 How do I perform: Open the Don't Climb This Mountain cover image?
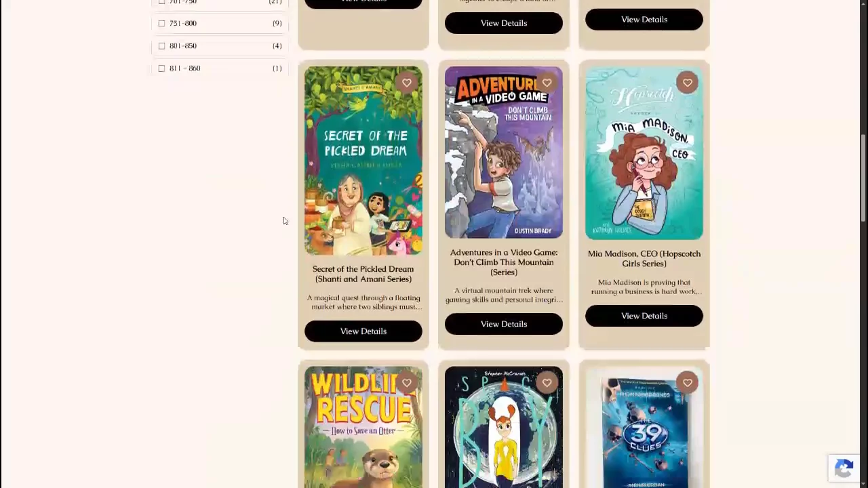[x=504, y=152]
